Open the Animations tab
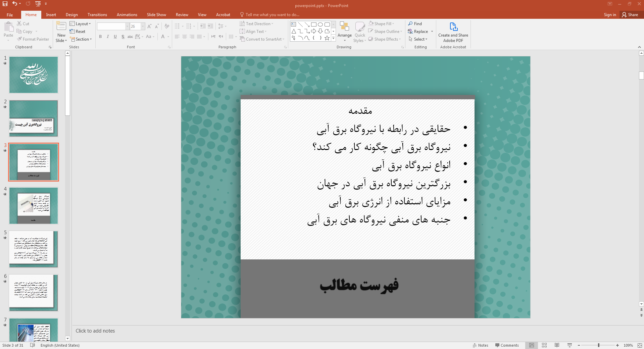 127,15
